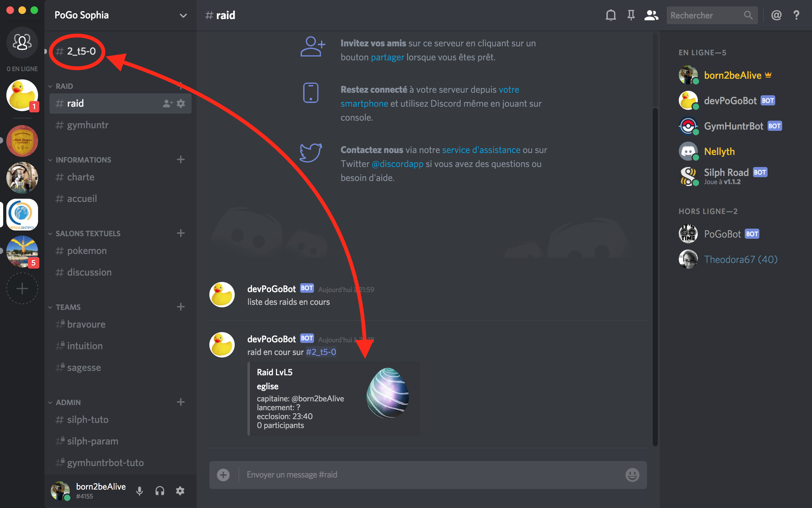This screenshot has width=812, height=508.
Task: Focus the Rechercher search field
Action: [x=712, y=15]
